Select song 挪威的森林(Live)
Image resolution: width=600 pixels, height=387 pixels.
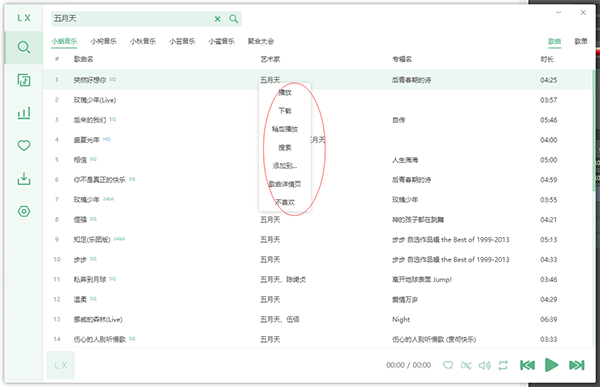point(98,319)
